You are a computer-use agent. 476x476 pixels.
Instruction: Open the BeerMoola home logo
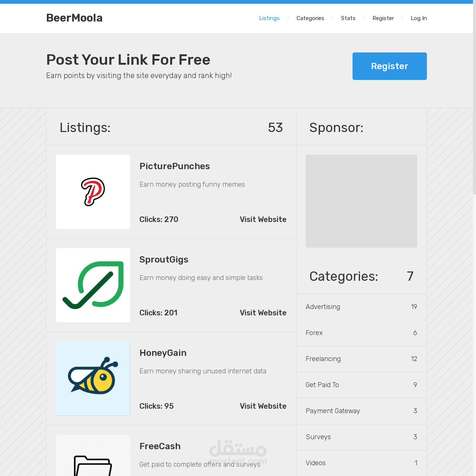point(74,18)
